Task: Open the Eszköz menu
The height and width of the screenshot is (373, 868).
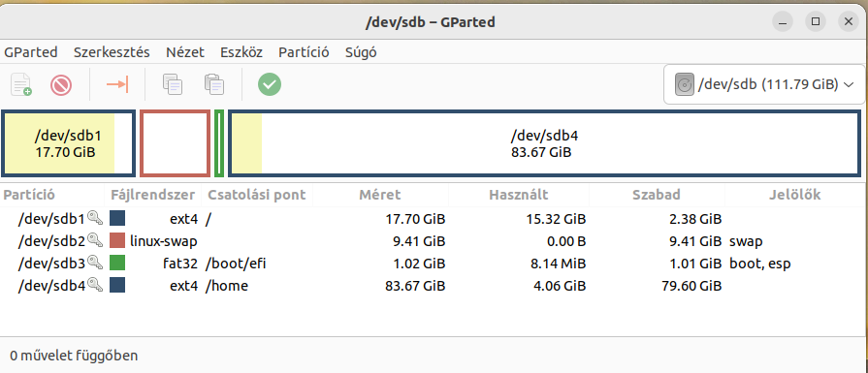Action: 241,52
